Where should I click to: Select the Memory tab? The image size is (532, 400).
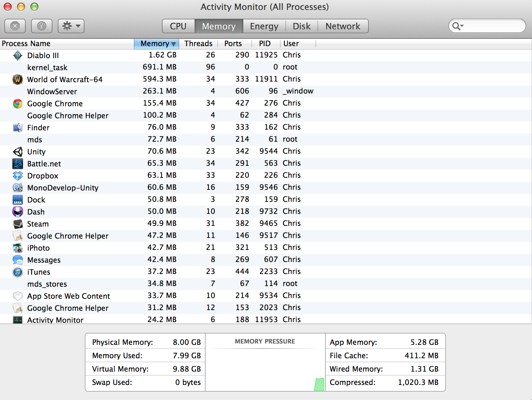click(x=219, y=26)
